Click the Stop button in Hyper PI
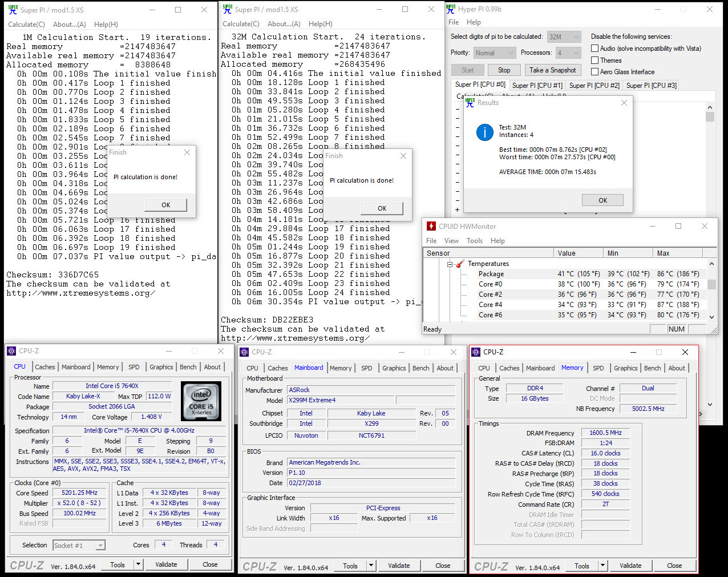 [504, 70]
